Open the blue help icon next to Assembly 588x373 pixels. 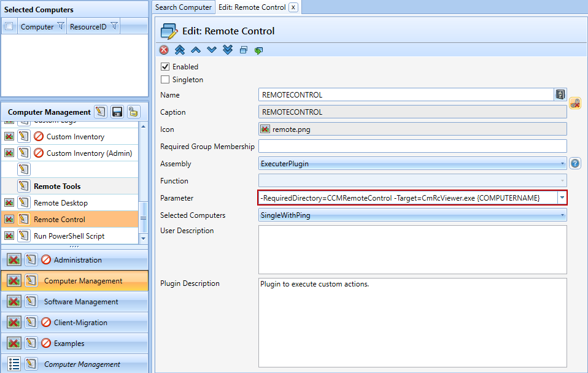(x=575, y=163)
